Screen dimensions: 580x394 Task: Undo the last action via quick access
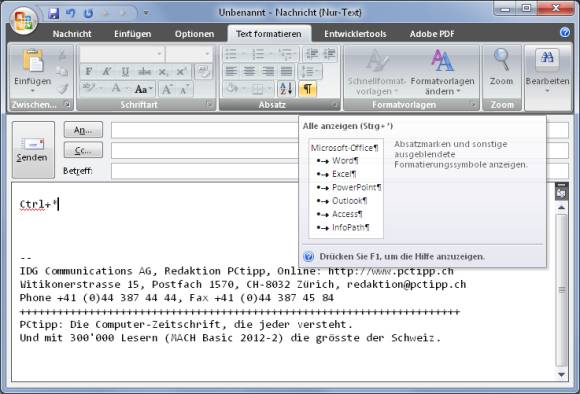click(71, 13)
